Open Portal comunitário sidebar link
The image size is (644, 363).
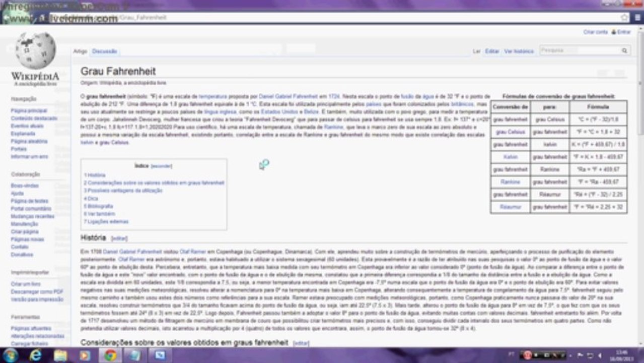[x=31, y=208]
